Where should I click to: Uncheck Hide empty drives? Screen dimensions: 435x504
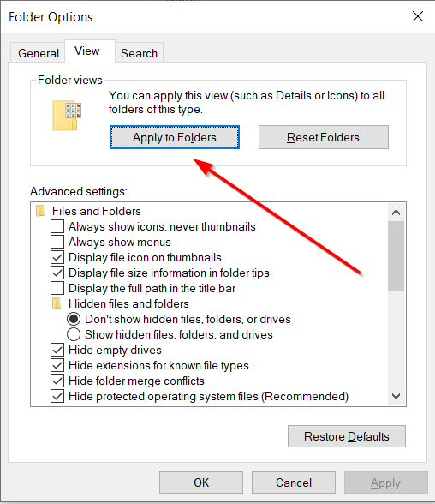[57, 350]
